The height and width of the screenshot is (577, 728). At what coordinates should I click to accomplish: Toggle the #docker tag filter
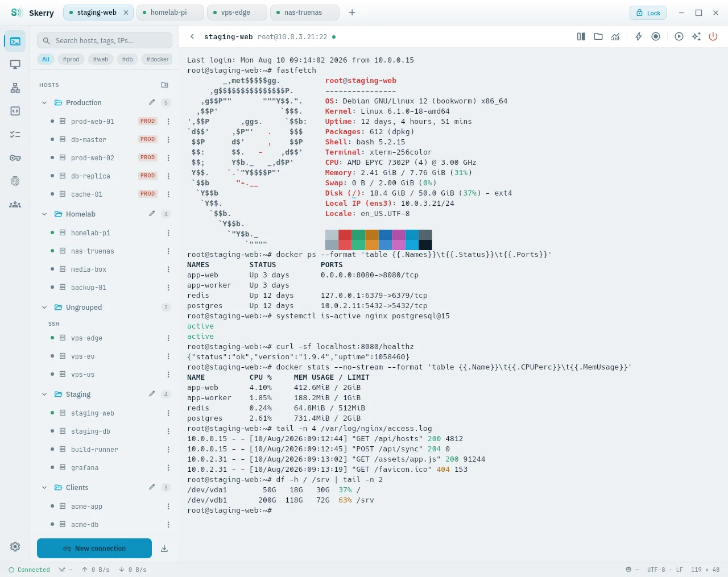click(158, 59)
